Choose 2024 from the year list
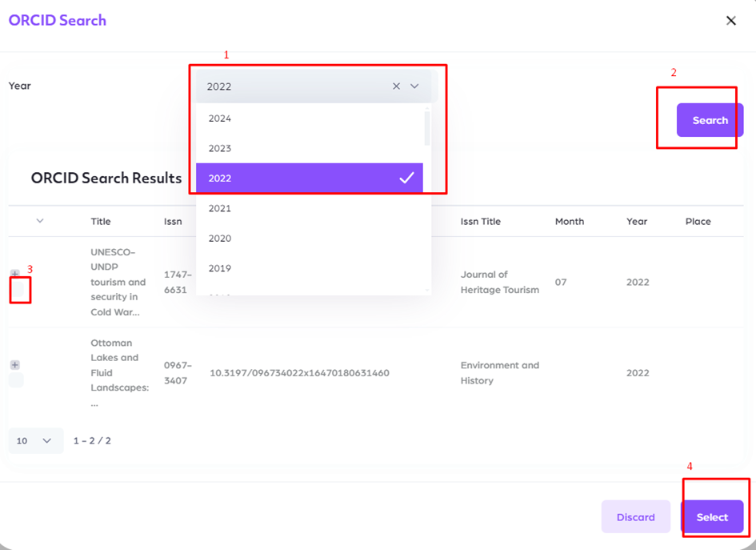This screenshot has width=756, height=550. (220, 118)
